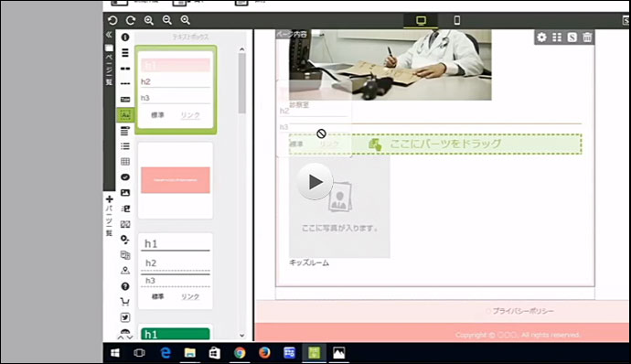Launch Microsoft Edge from taskbar

165,353
